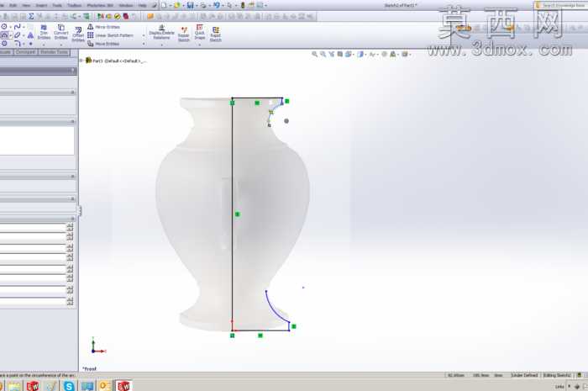Click the Skype icon in taskbar
588x391 pixels.
[69, 385]
